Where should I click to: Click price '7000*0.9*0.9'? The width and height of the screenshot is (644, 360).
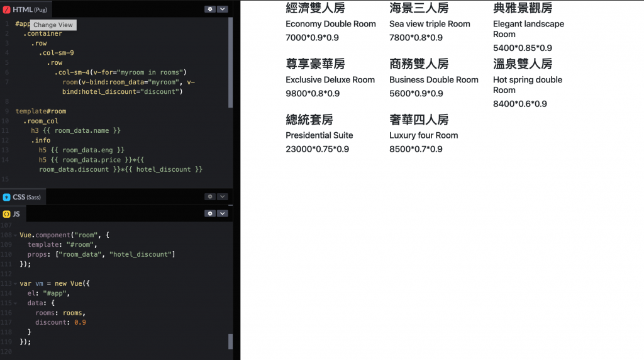[x=312, y=38]
